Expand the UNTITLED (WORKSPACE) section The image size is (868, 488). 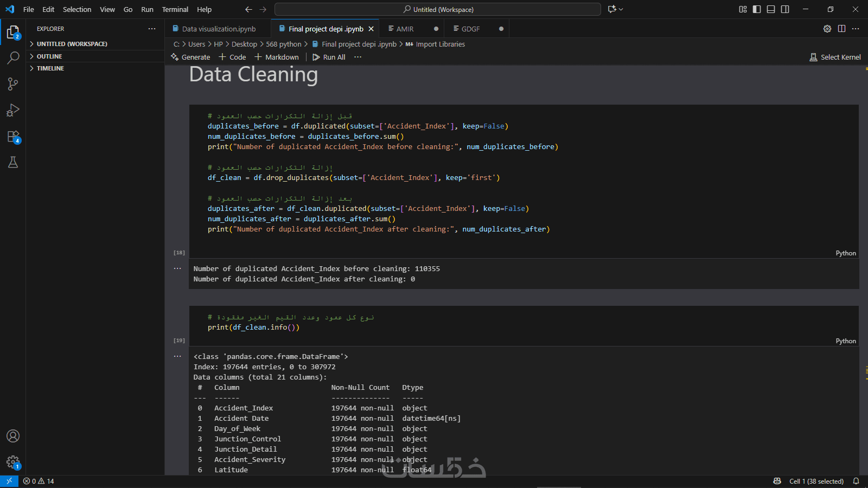(x=72, y=44)
